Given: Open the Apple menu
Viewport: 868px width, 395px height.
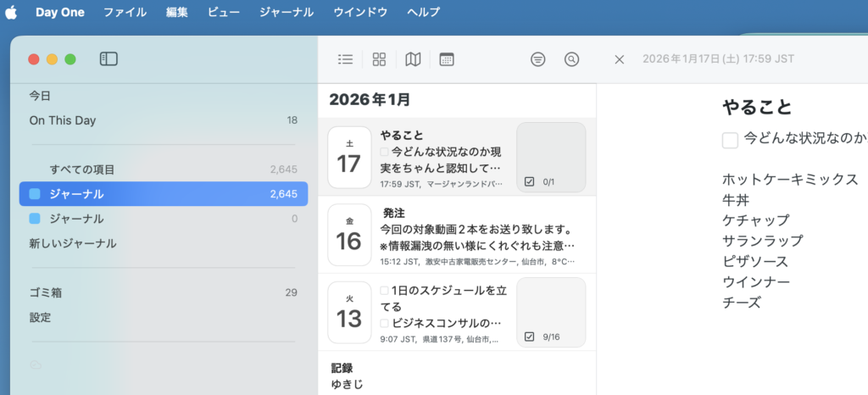Looking at the screenshot, I should point(12,12).
